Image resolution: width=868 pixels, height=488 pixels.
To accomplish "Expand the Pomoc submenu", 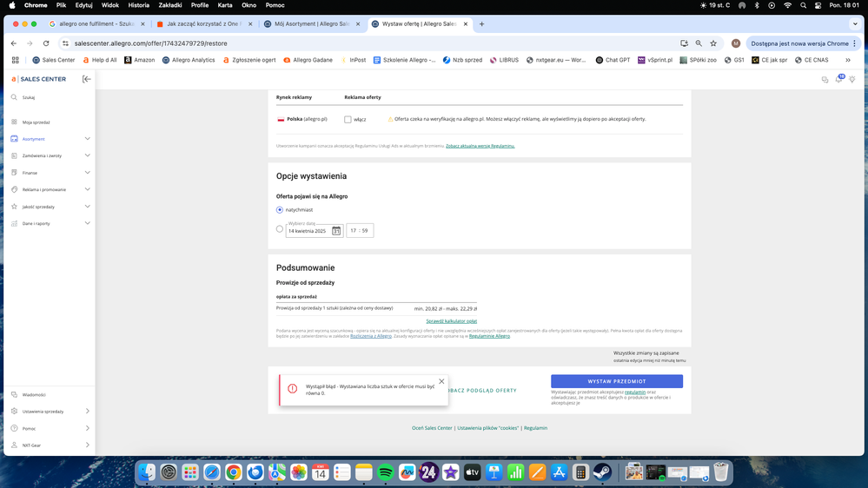I will pos(88,428).
